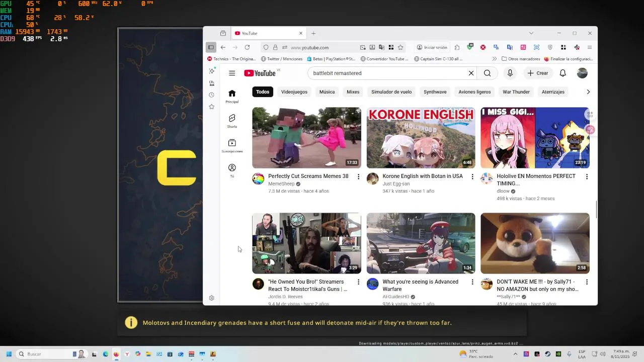Run search with the magnifying glass button
The height and width of the screenshot is (362, 644).
(487, 73)
